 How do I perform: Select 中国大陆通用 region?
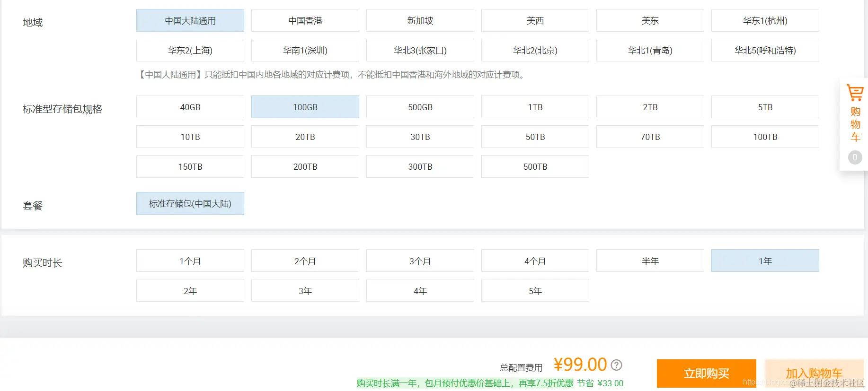point(190,20)
